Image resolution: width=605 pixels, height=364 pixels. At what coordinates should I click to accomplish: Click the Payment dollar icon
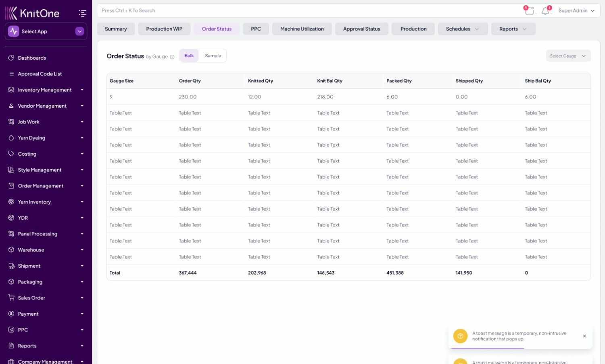pos(11,314)
